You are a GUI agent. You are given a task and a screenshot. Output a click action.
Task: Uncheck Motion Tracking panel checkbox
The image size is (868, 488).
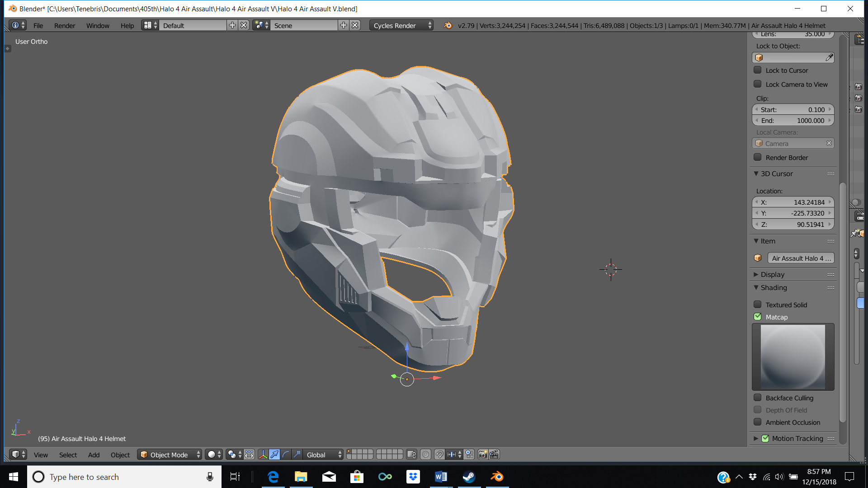[765, 438]
